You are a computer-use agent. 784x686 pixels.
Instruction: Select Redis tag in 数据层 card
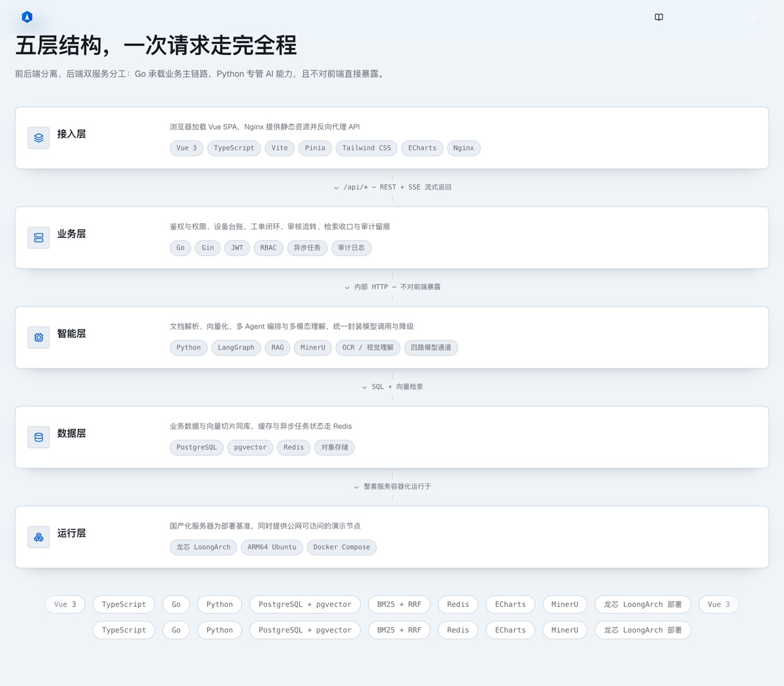(293, 448)
